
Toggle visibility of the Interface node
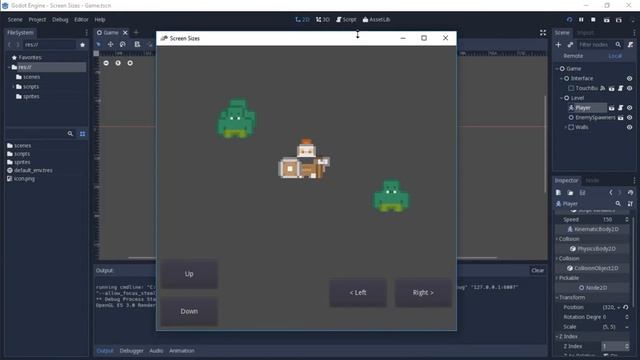pos(630,78)
